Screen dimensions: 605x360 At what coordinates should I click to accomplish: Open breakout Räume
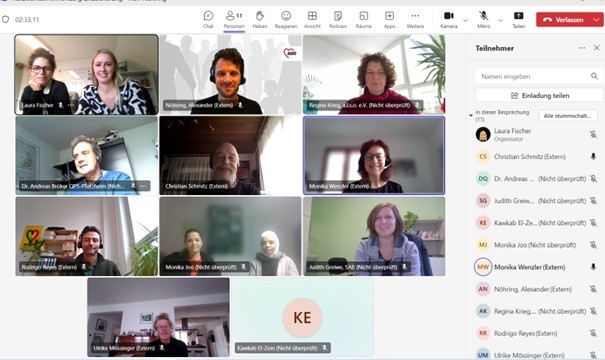pos(363,19)
